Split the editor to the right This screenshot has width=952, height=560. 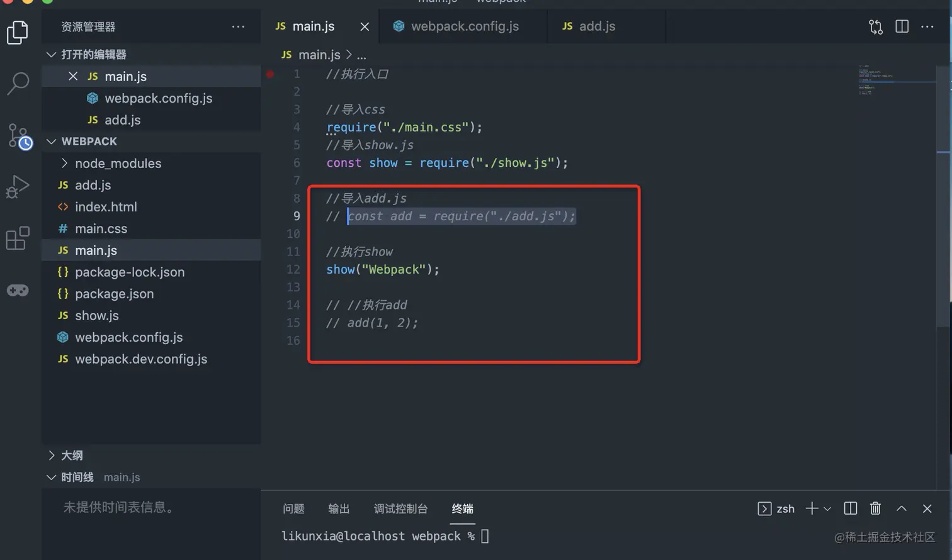pyautogui.click(x=902, y=26)
